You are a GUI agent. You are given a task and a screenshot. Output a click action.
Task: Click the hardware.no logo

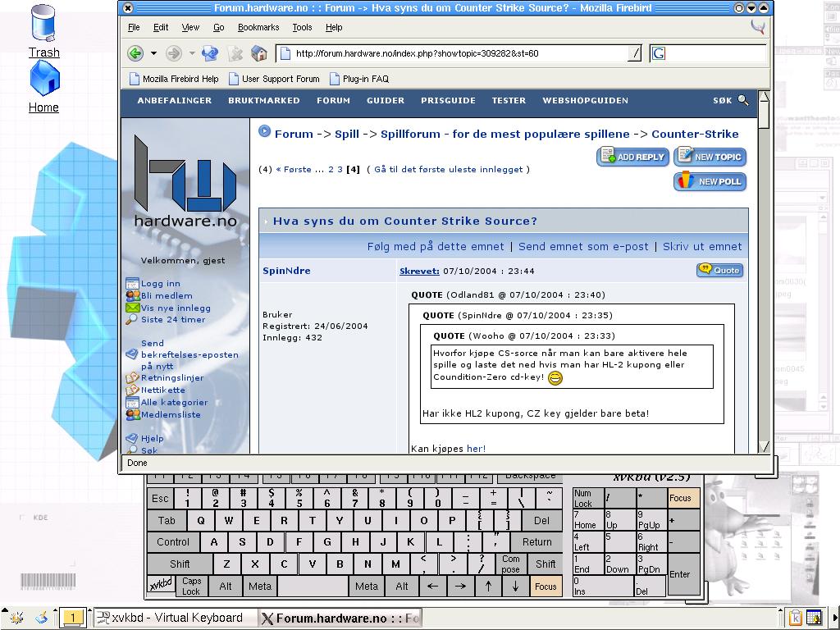coord(185,181)
